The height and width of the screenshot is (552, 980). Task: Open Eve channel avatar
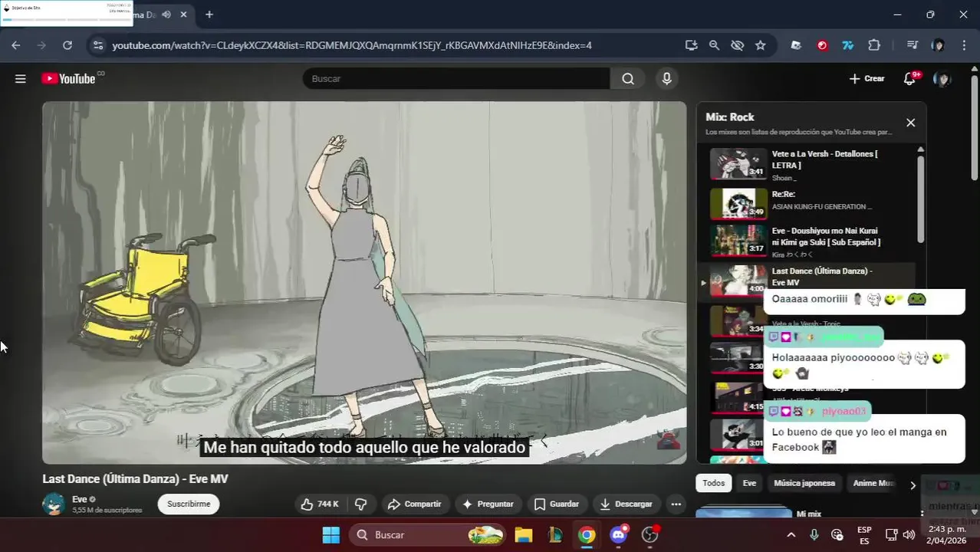54,504
